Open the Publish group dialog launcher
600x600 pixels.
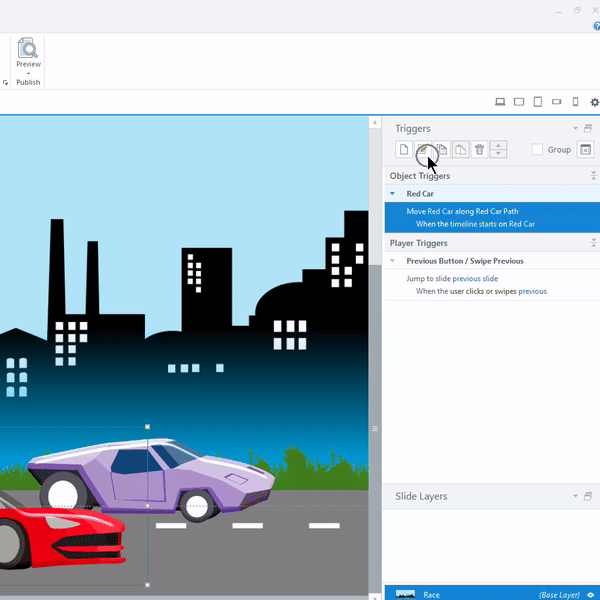(5, 82)
